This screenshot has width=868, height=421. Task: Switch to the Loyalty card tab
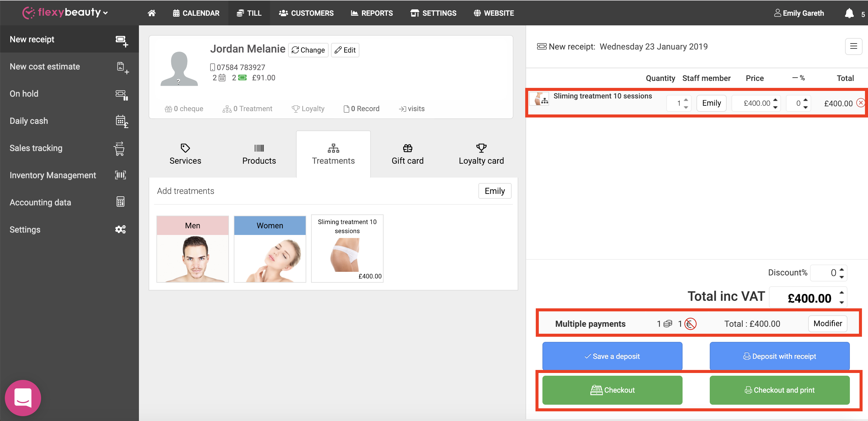pos(481,154)
